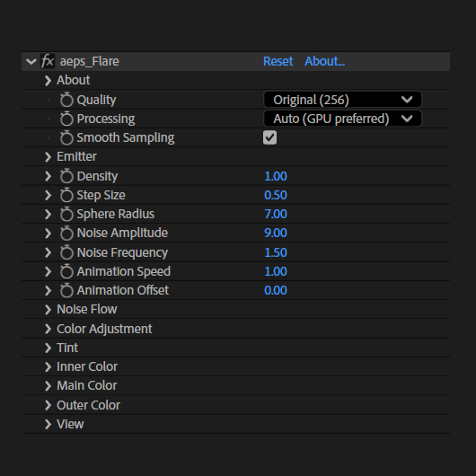
Task: Expand the Outer Color group
Action: tap(48, 405)
